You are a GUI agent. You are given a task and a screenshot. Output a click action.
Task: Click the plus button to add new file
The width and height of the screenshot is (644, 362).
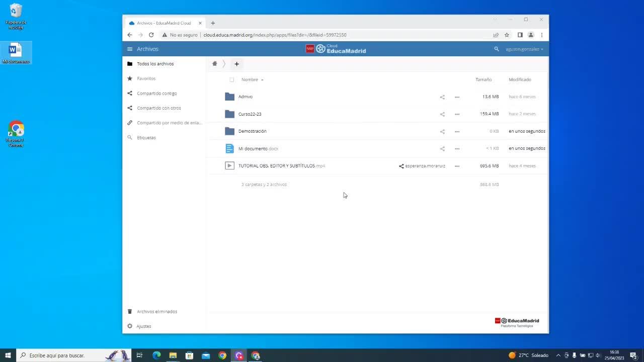(236, 64)
